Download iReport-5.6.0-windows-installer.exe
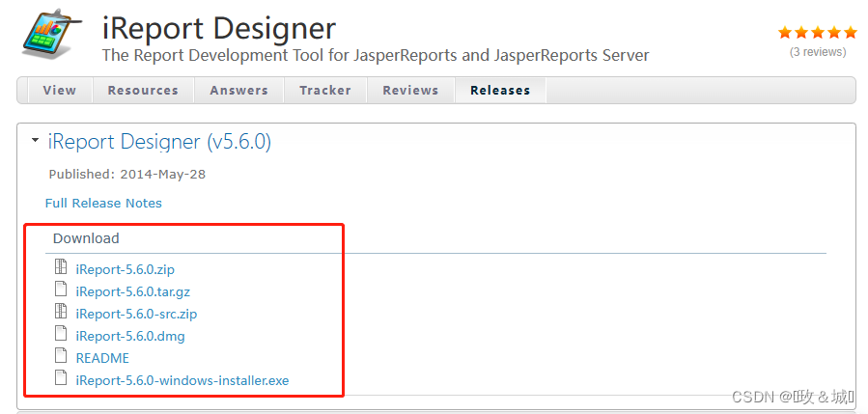This screenshot has height=414, width=868. point(182,381)
